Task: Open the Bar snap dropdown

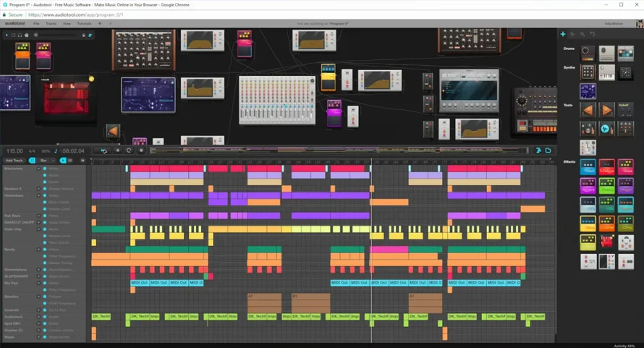Action: click(x=46, y=161)
